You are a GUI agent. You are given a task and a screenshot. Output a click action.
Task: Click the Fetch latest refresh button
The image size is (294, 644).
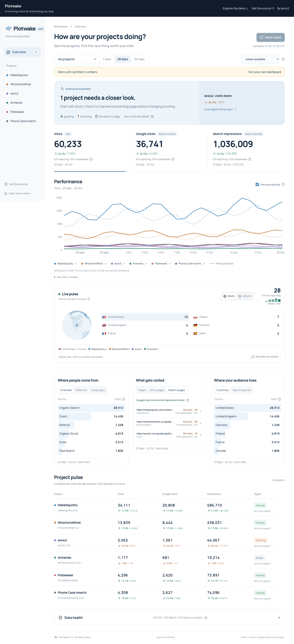pyautogui.click(x=270, y=37)
